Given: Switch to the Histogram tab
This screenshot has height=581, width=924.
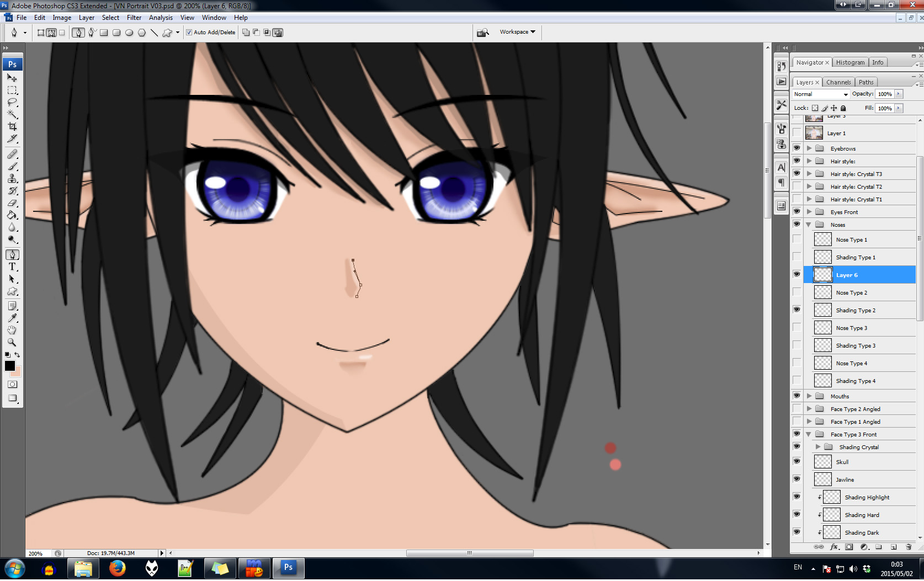Looking at the screenshot, I should coord(850,62).
